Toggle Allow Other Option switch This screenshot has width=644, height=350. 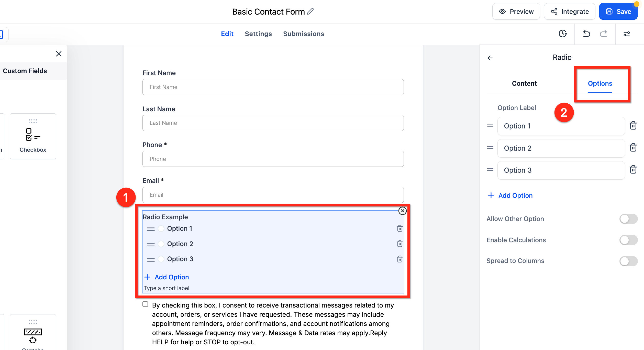click(x=628, y=219)
